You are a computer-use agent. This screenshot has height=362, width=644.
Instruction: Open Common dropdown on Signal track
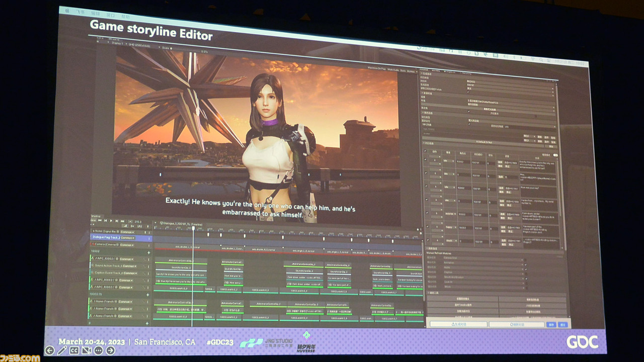(x=127, y=232)
